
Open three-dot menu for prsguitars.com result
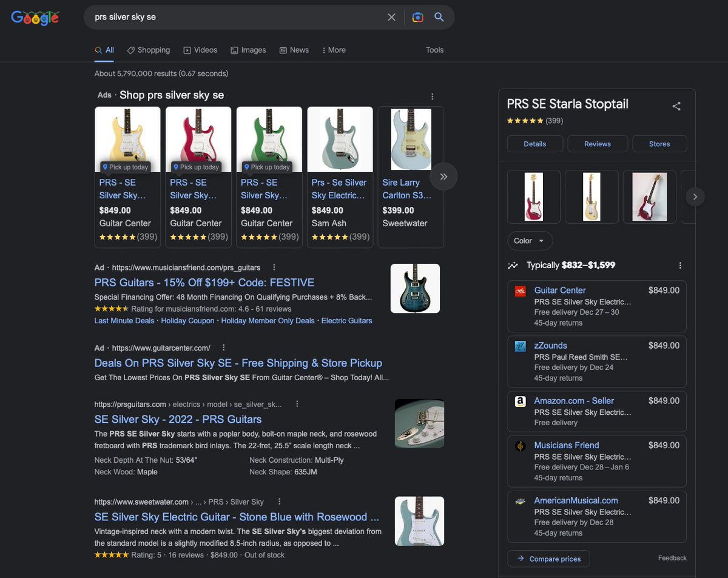click(297, 404)
